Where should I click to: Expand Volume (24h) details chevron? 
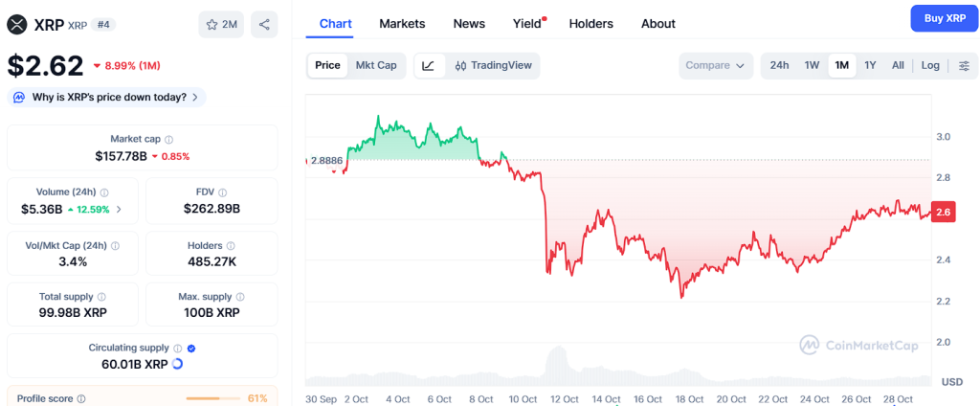pos(119,209)
